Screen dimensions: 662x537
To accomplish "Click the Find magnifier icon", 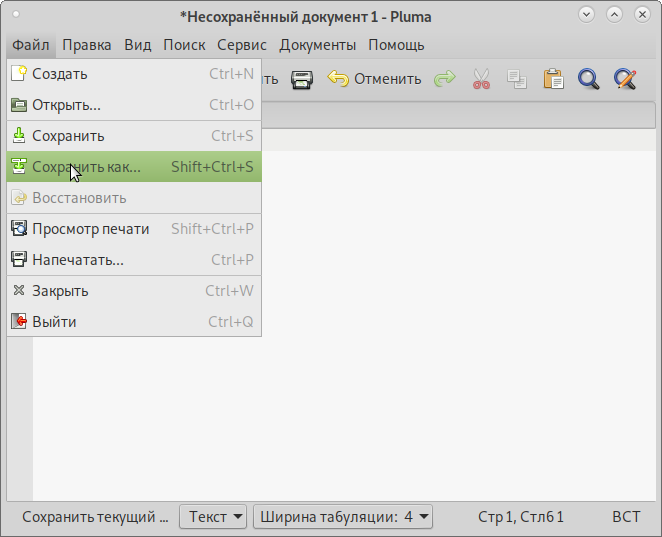I will [x=588, y=79].
